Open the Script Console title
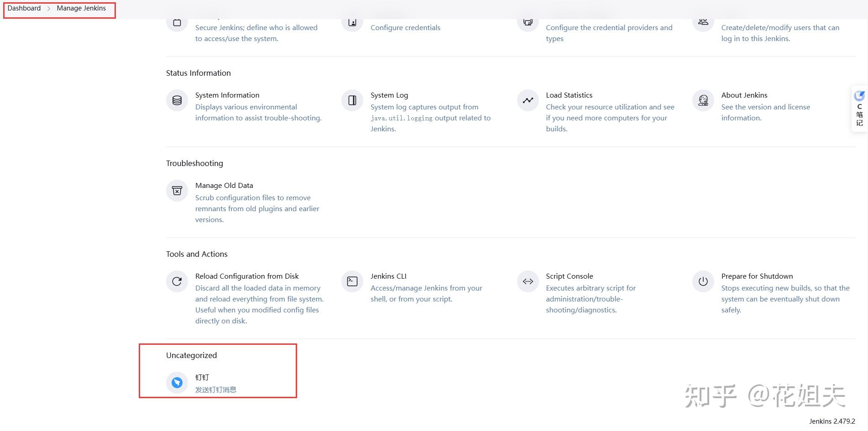Screen dimensions: 868x431 [x=570, y=276]
